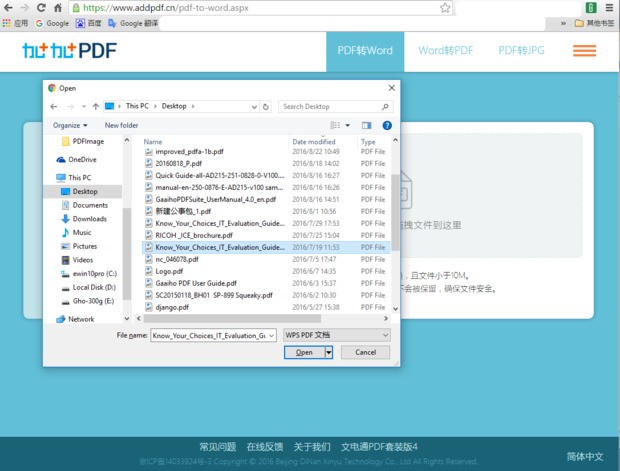The height and width of the screenshot is (471, 620).
Task: Sort by the Type column header
Action: [x=368, y=141]
